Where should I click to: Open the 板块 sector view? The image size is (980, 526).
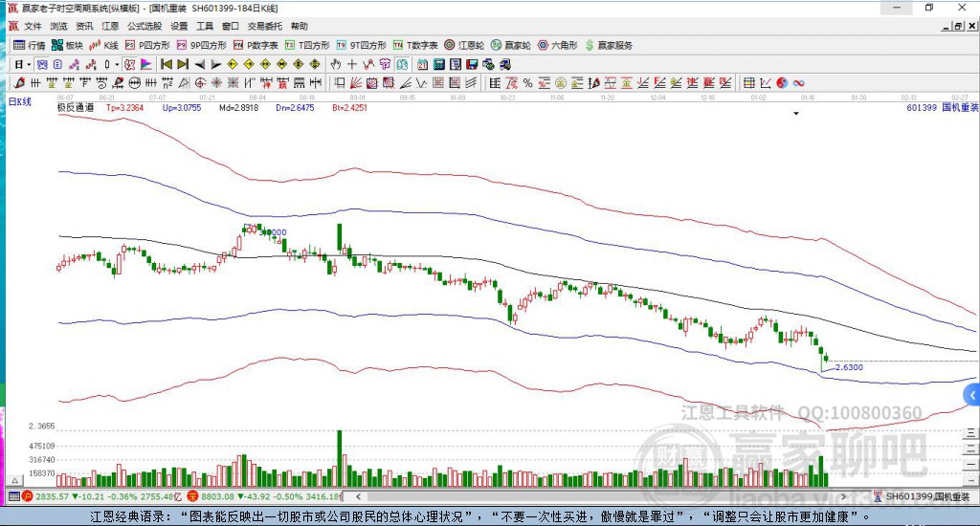click(67, 45)
